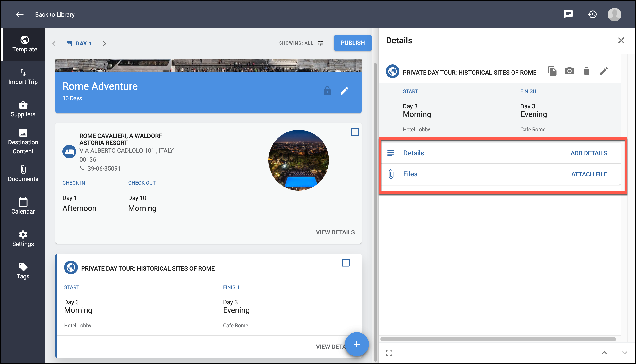Viewport: 636px width, 364px height.
Task: Click the PUBLISH button
Action: (x=352, y=43)
